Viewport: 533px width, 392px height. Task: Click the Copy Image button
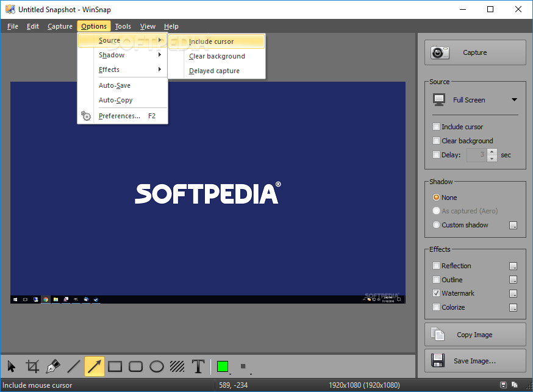475,335
